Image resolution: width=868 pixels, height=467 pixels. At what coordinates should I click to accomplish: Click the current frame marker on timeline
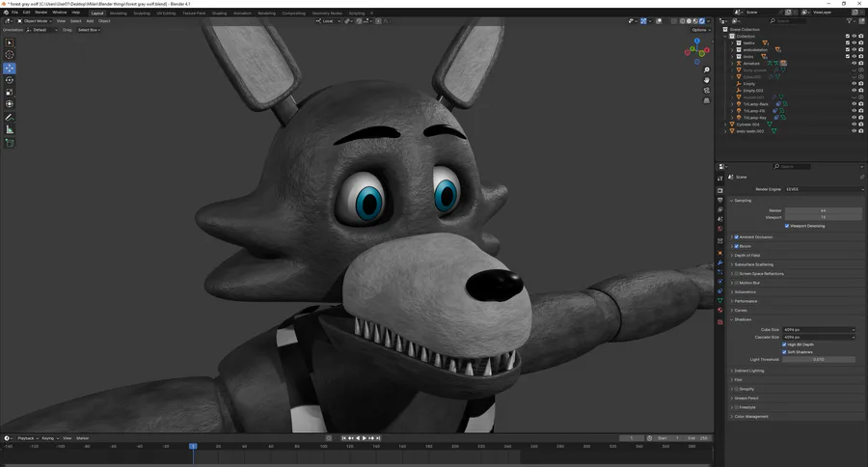pyautogui.click(x=193, y=446)
